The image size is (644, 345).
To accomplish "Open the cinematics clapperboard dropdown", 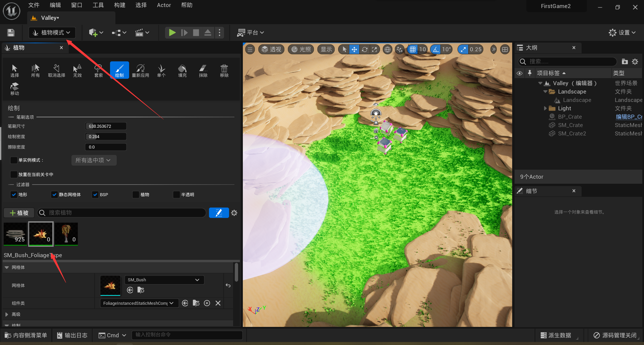I will pyautogui.click(x=142, y=33).
